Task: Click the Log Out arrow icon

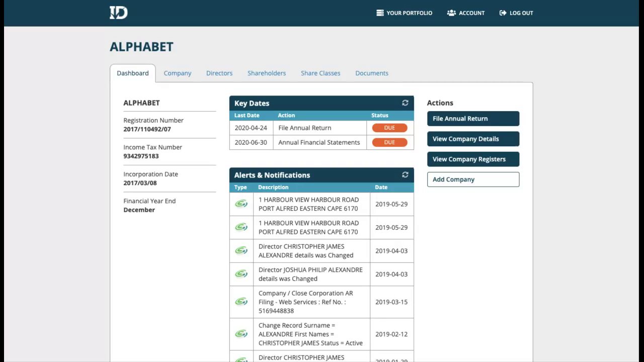Action: pyautogui.click(x=503, y=13)
